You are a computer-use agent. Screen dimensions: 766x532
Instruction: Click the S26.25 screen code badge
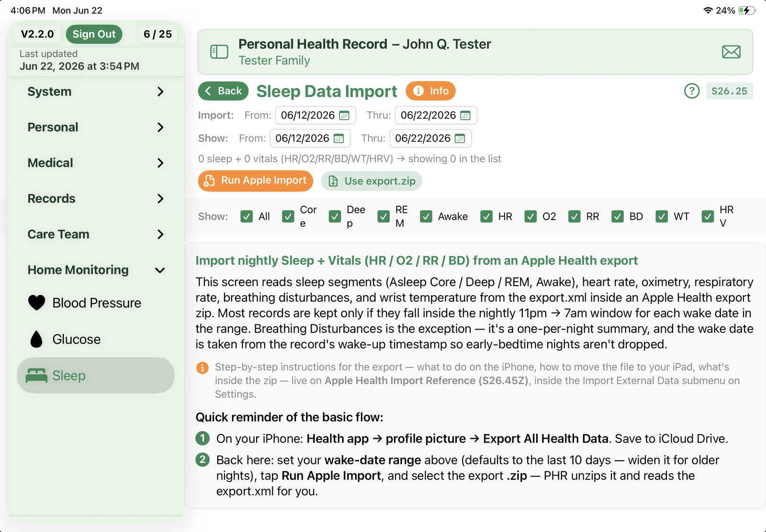pos(729,91)
